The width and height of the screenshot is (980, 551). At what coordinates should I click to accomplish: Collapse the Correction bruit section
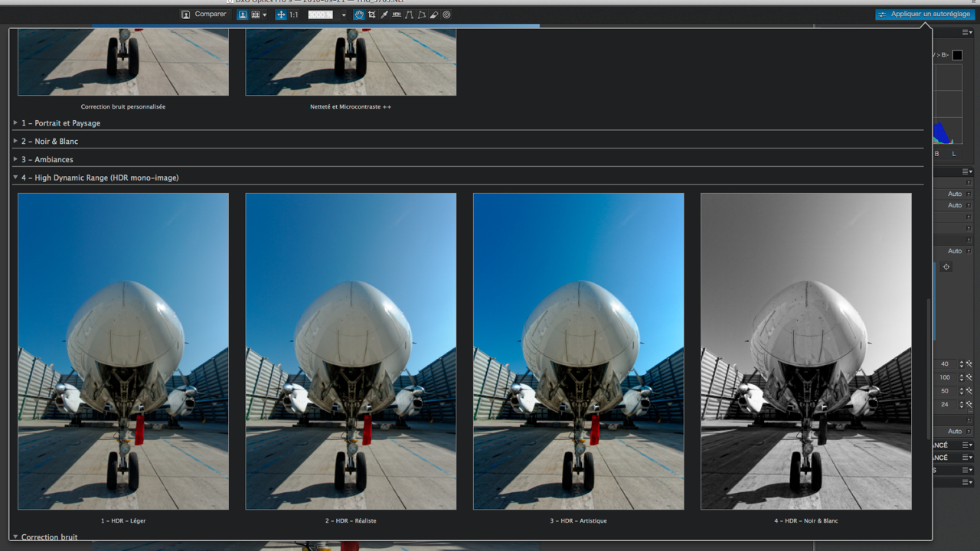tap(15, 536)
